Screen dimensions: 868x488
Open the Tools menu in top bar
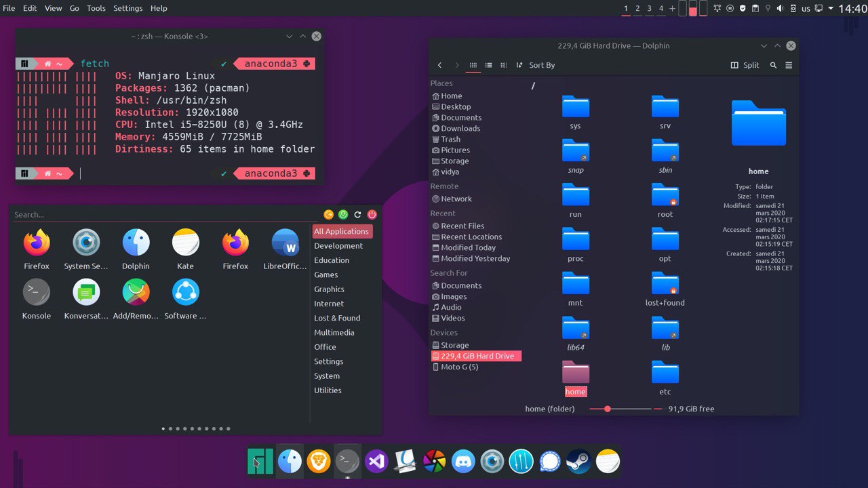click(x=96, y=8)
